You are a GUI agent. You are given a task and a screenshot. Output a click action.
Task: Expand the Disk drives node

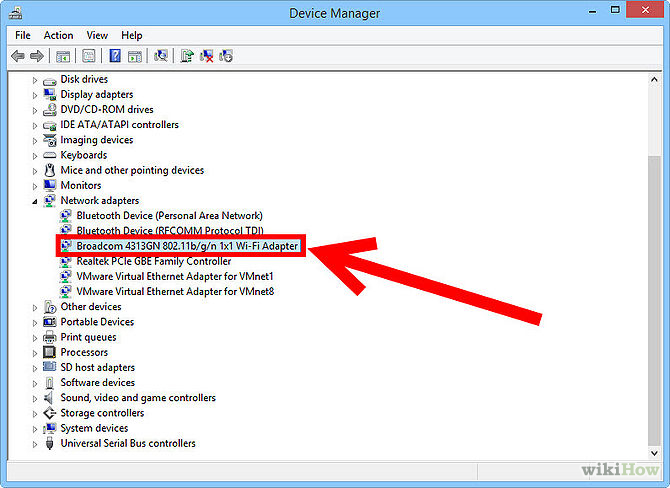35,80
